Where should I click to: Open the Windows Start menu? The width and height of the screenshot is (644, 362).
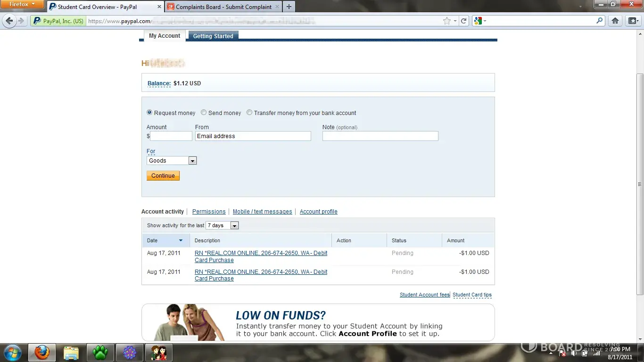pos(12,353)
